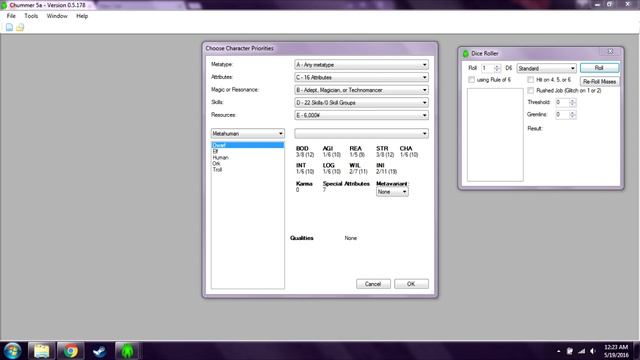Open the Skills priority dropdown
Image resolution: width=640 pixels, height=360 pixels.
tap(361, 102)
